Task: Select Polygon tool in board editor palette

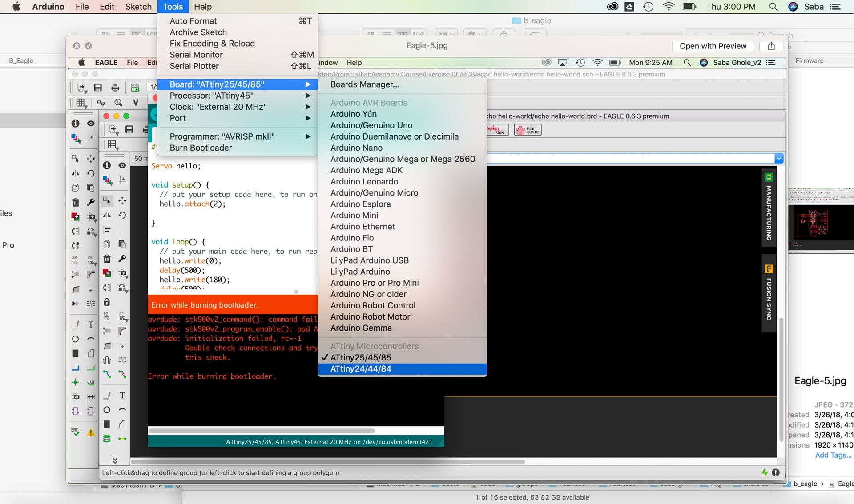Action: click(122, 424)
